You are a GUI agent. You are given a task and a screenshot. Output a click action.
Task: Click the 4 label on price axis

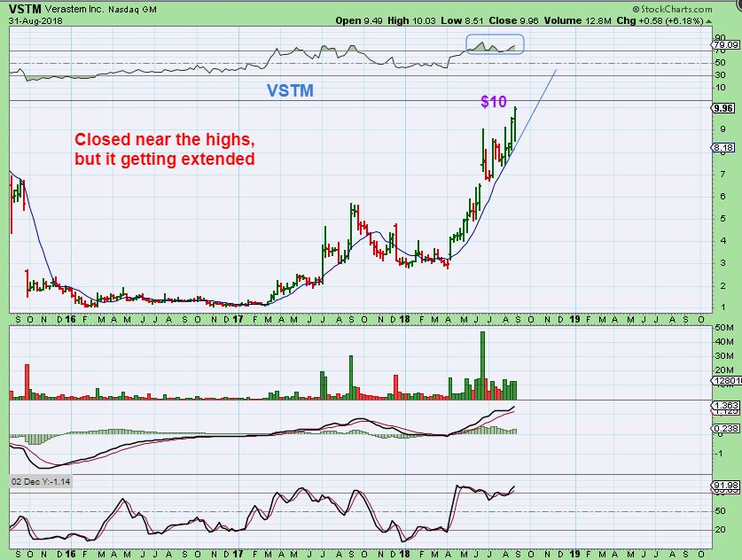[722, 240]
